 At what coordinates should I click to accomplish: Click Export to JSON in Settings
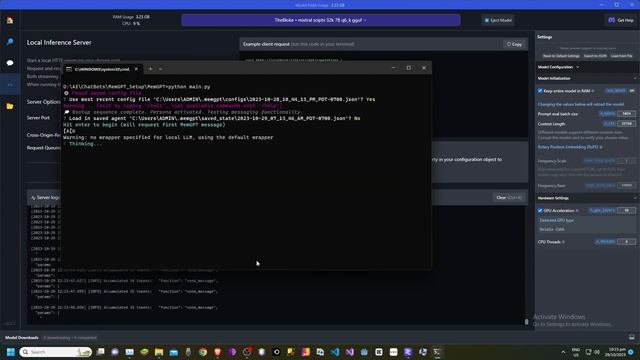point(595,56)
